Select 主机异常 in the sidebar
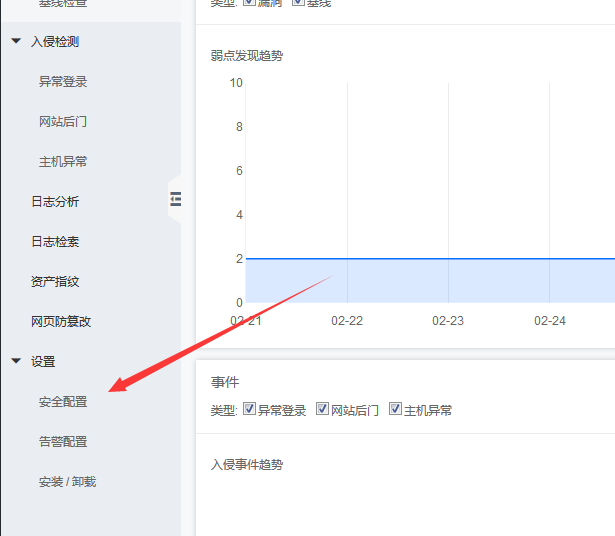The width and height of the screenshot is (615, 536). [63, 162]
